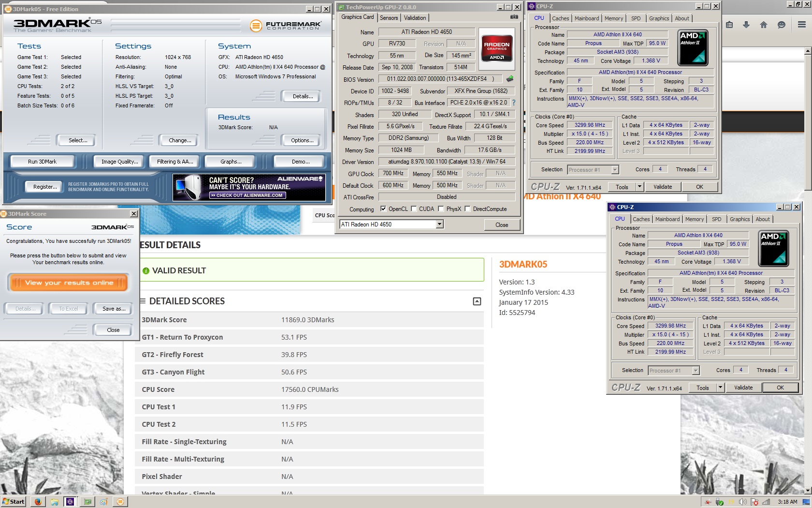Switch to CPU-Z taskbar button
The image size is (812, 508).
pos(71,502)
